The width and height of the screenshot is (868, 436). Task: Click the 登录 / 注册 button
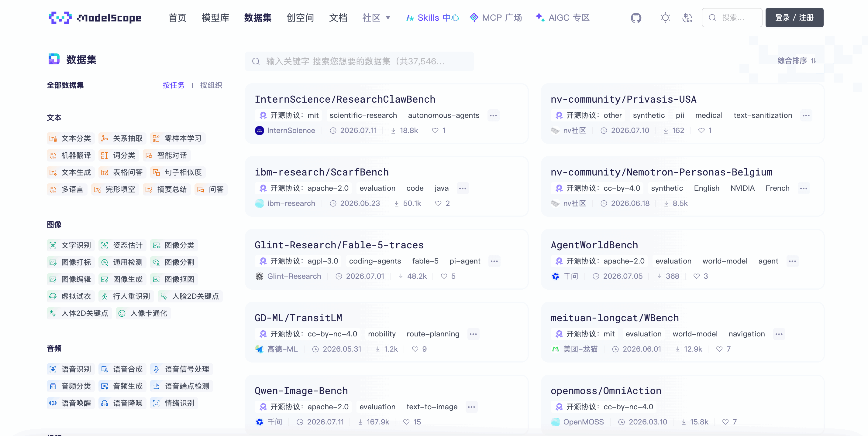pyautogui.click(x=794, y=18)
